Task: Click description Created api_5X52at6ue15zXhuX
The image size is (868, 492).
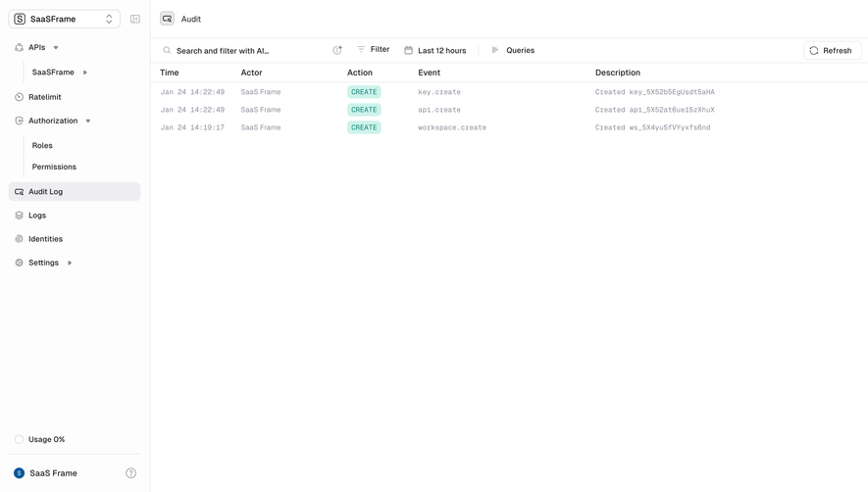Action: [x=655, y=110]
